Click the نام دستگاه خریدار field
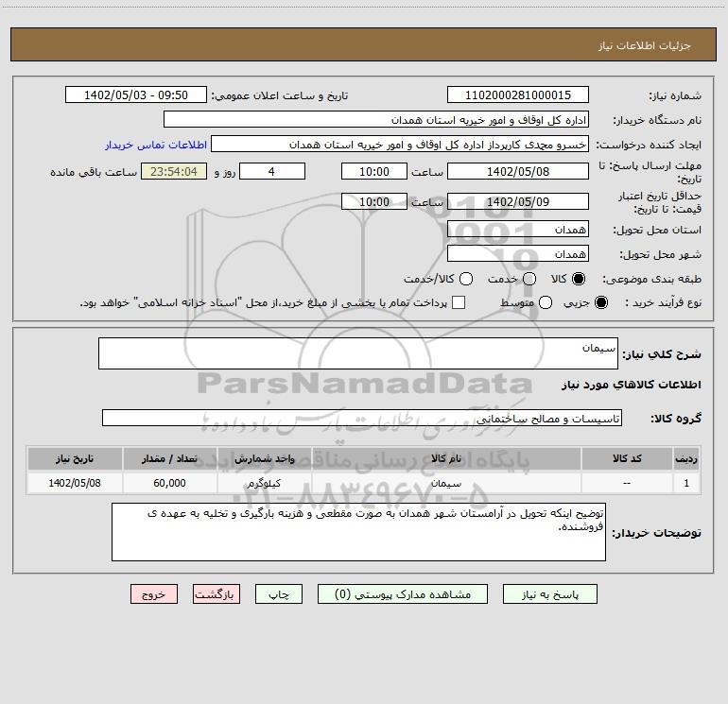Screen dimensions: 728x704 (x=376, y=119)
